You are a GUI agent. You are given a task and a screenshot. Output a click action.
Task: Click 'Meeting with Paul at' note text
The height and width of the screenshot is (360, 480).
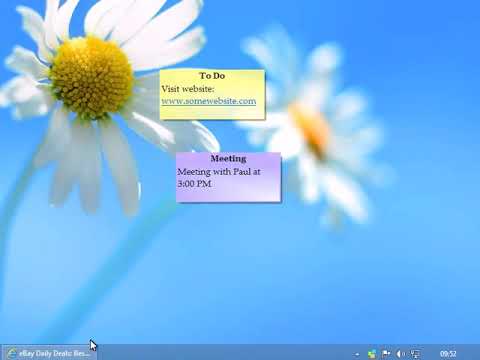[x=219, y=172]
